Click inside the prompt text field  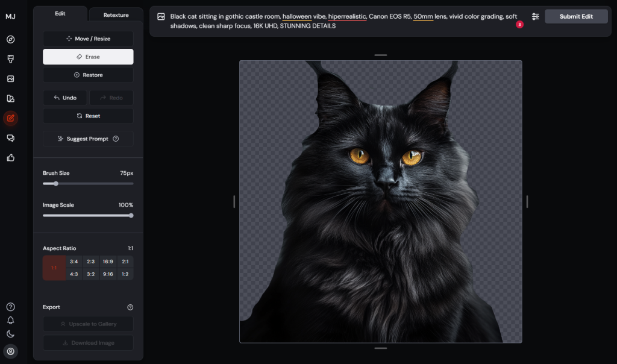(x=337, y=21)
